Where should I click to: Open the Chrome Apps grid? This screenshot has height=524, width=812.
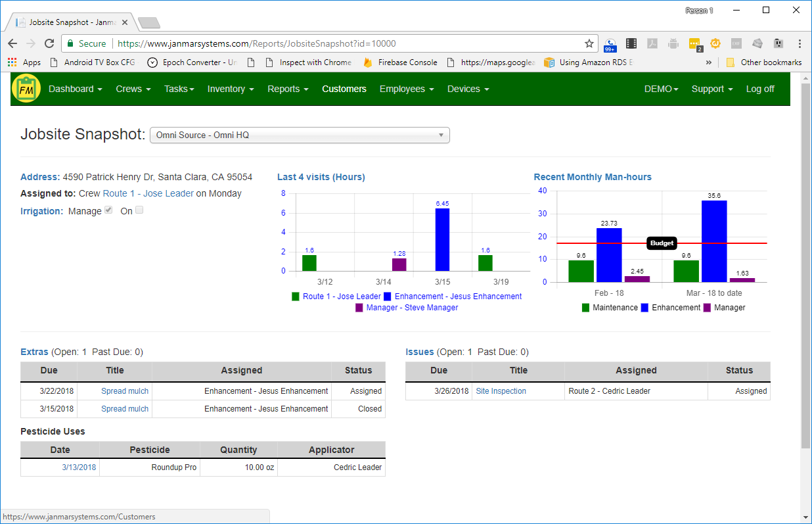(11, 62)
